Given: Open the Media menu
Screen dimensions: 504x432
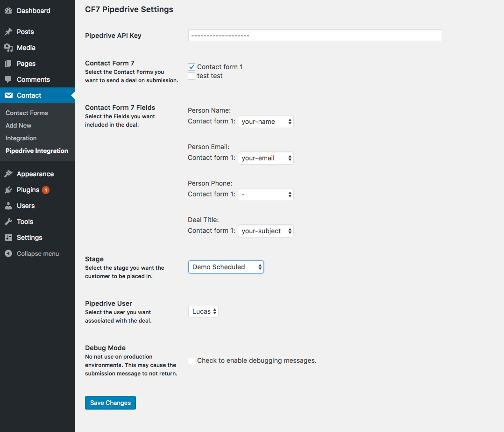Looking at the screenshot, I should (37, 48).
